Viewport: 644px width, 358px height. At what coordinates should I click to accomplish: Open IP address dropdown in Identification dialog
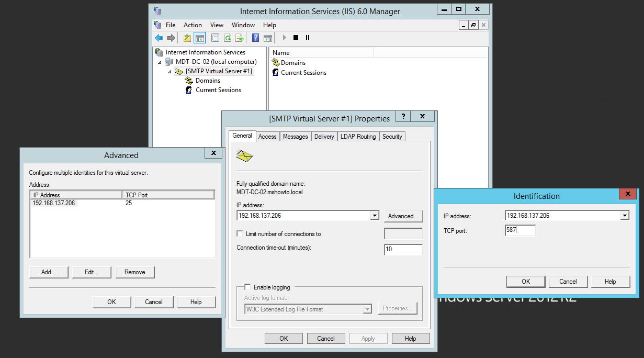click(x=625, y=215)
